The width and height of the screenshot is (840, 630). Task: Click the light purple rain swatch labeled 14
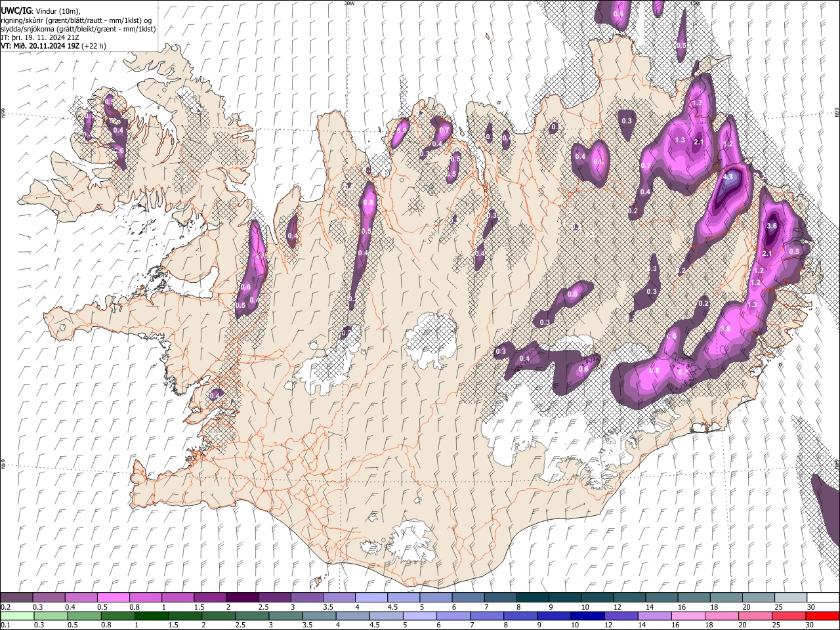pyautogui.click(x=654, y=616)
